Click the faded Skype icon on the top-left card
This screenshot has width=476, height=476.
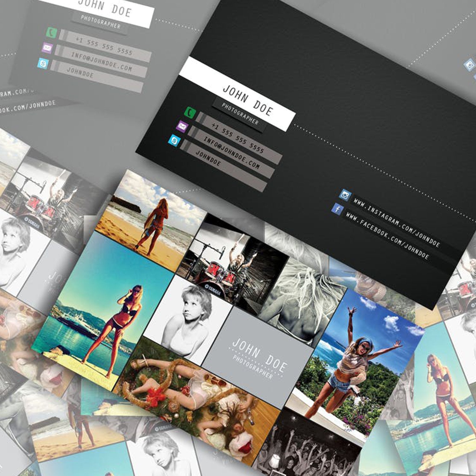tap(43, 63)
